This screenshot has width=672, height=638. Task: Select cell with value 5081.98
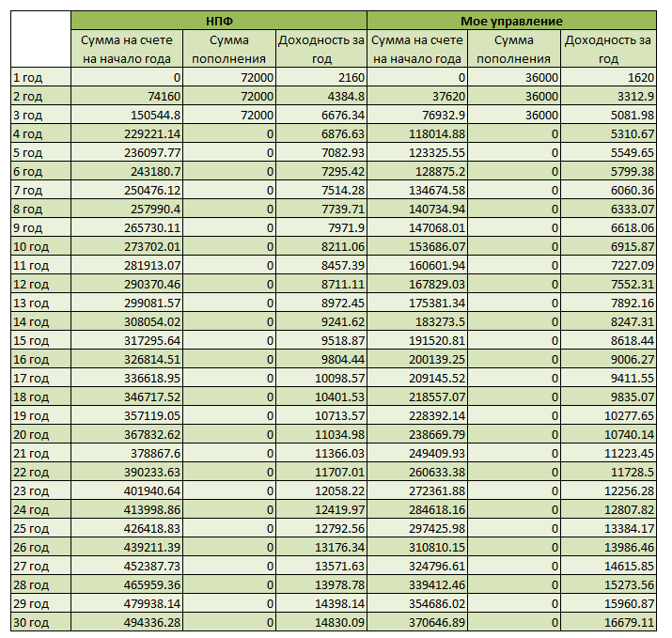(609, 115)
